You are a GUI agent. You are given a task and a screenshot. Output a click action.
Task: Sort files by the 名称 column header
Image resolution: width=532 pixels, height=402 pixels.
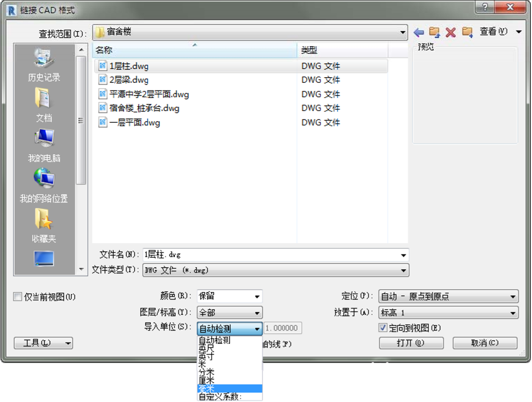pyautogui.click(x=195, y=50)
